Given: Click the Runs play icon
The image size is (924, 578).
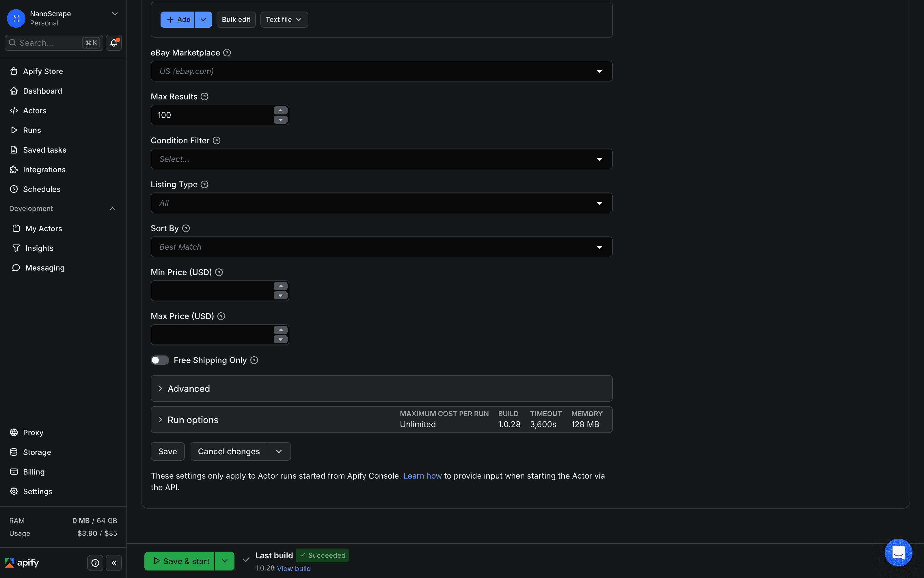Looking at the screenshot, I should point(14,130).
